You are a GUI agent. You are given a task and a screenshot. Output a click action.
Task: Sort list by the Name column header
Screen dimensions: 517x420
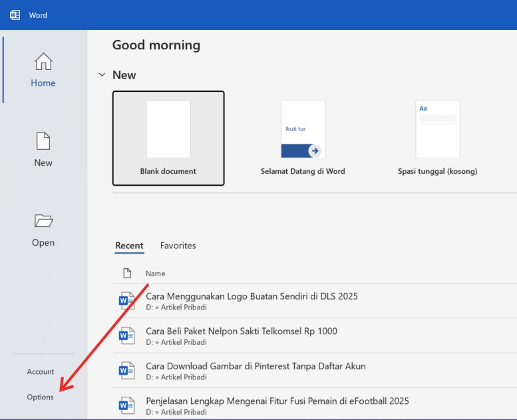coord(155,274)
